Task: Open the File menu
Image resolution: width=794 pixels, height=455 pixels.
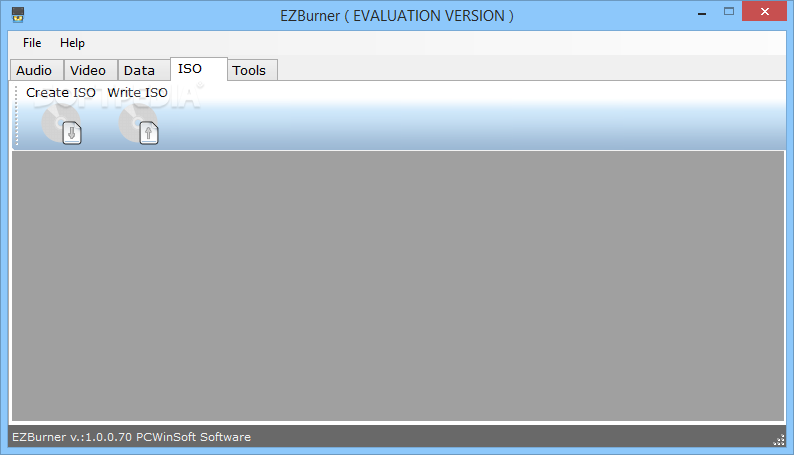Action: [x=32, y=43]
